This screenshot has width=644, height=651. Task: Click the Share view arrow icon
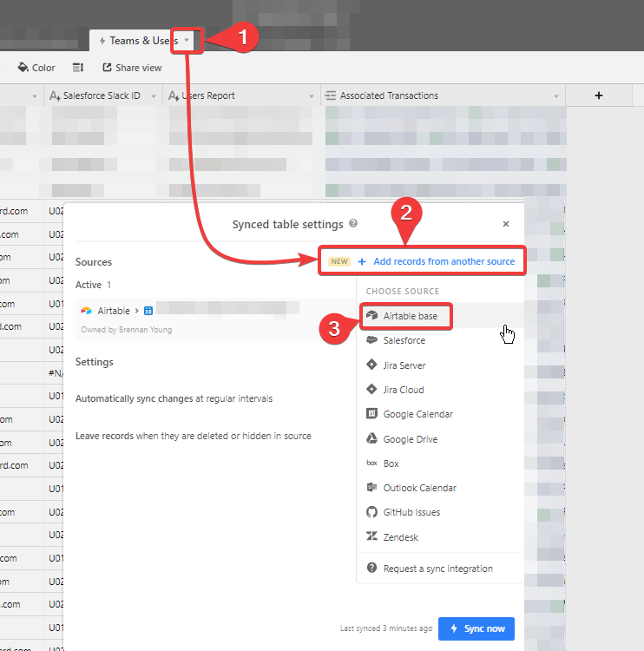click(107, 67)
